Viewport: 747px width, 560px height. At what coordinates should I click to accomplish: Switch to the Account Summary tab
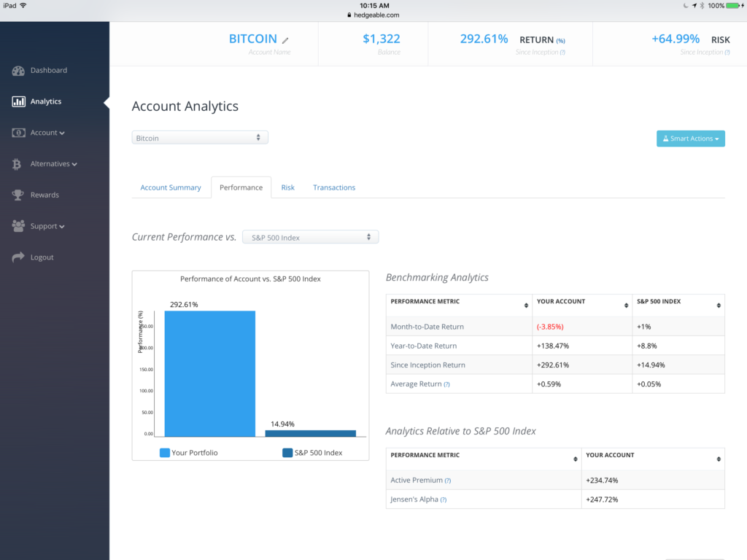171,187
